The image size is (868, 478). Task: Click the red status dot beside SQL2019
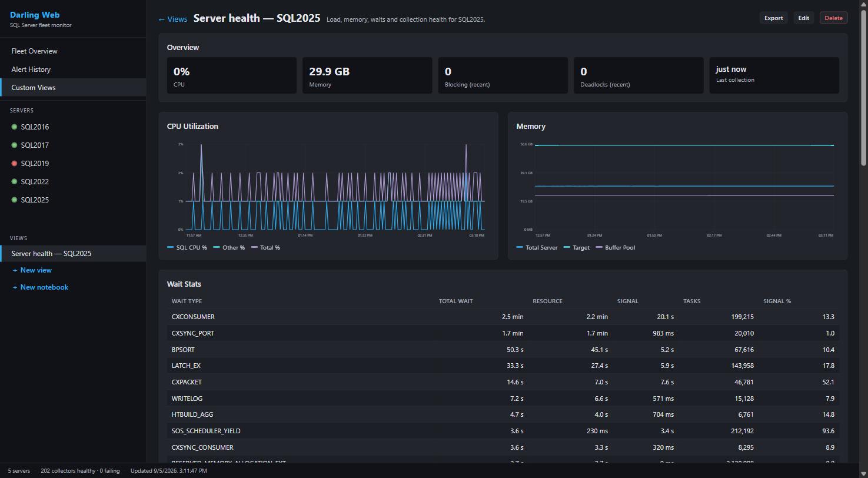click(14, 164)
